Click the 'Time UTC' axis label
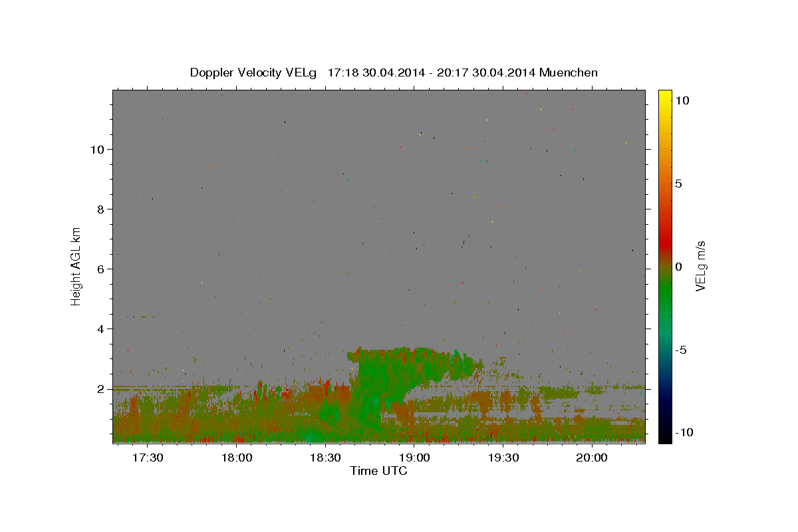 click(x=378, y=471)
